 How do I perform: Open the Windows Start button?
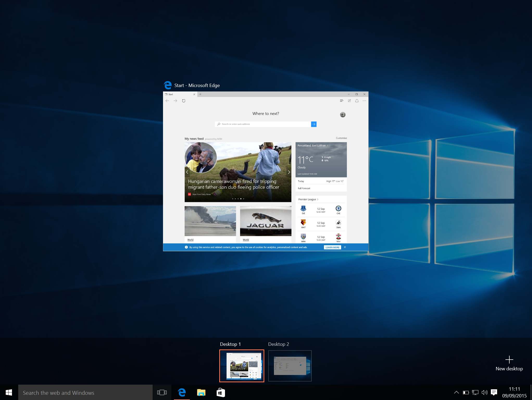click(x=9, y=392)
